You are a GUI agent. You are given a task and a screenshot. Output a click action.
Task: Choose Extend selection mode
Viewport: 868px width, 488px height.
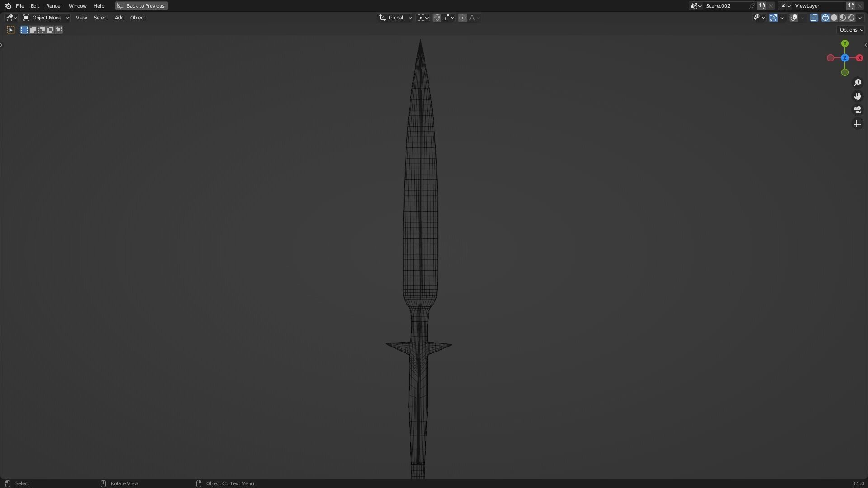pyautogui.click(x=33, y=30)
